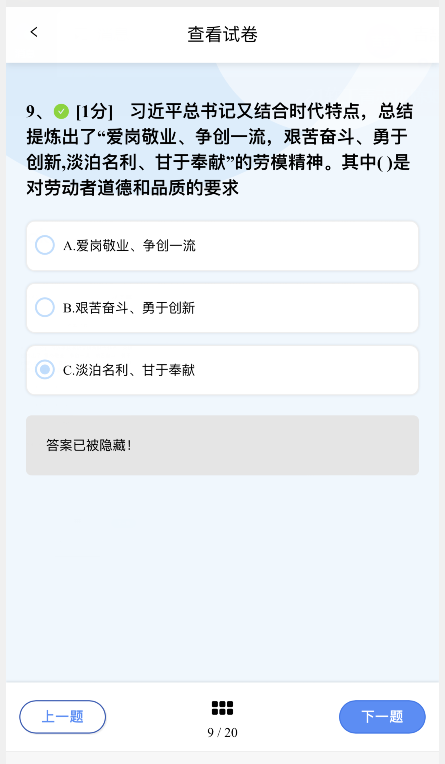445x764 pixels.
Task: Click the 查看试卷 page title
Action: [x=222, y=35]
